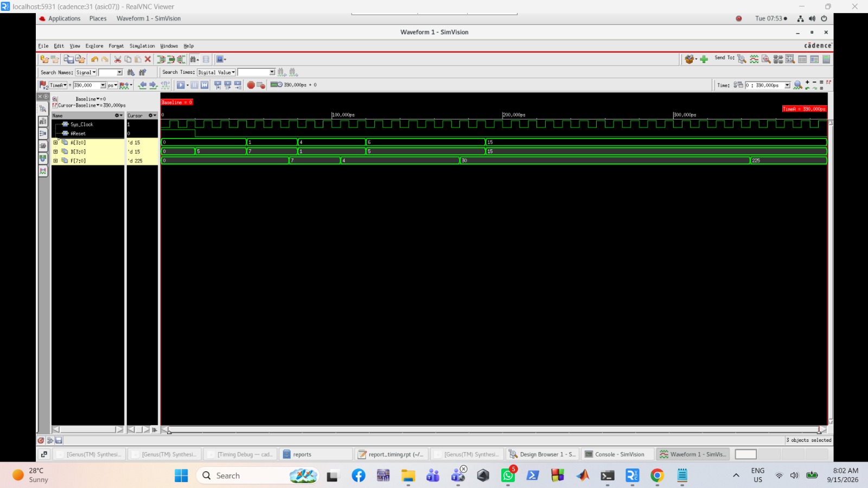Click the cursor time value input field

click(x=87, y=85)
